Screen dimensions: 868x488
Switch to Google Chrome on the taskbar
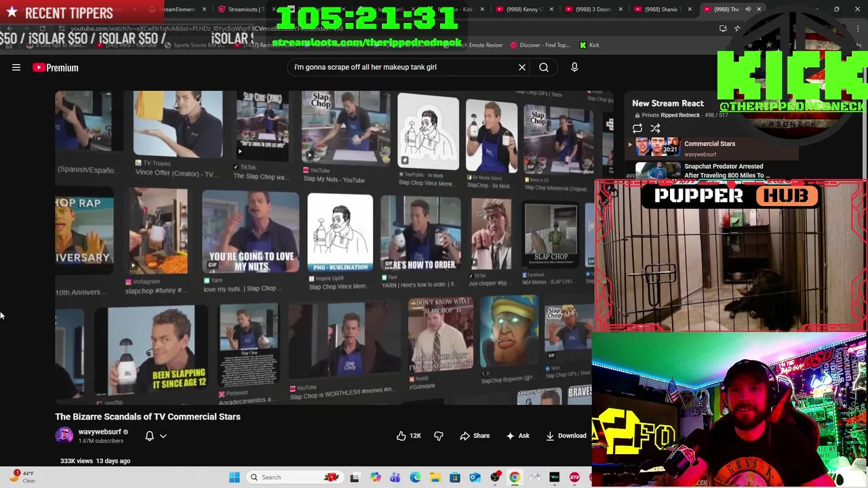(515, 477)
